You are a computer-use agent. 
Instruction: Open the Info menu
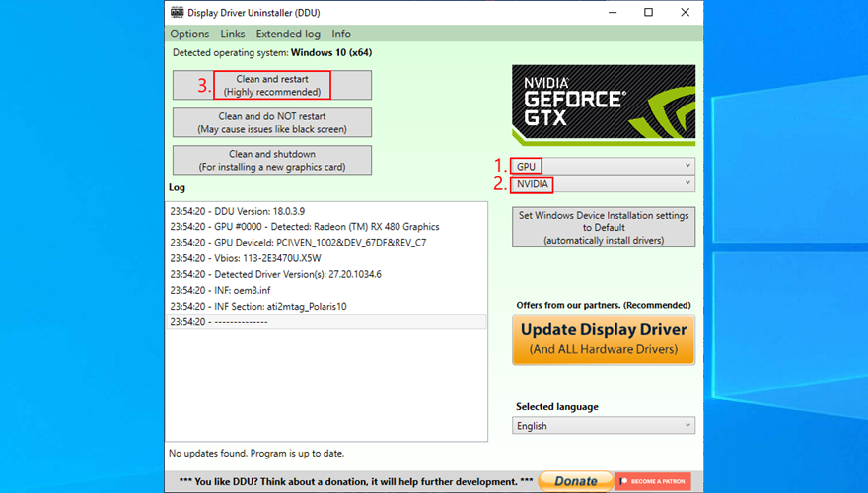[x=341, y=34]
